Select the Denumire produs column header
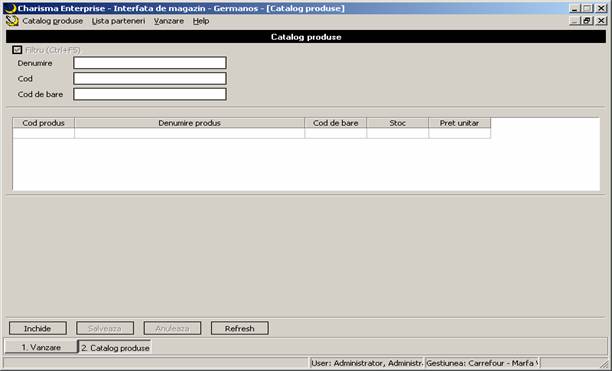This screenshot has height=371, width=612. coord(189,123)
